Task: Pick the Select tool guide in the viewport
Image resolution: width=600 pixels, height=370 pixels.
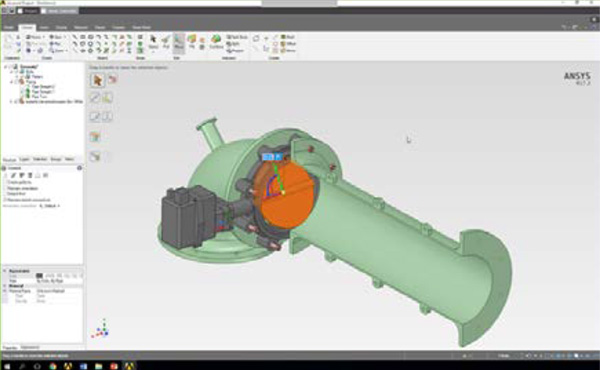Action: [x=98, y=80]
